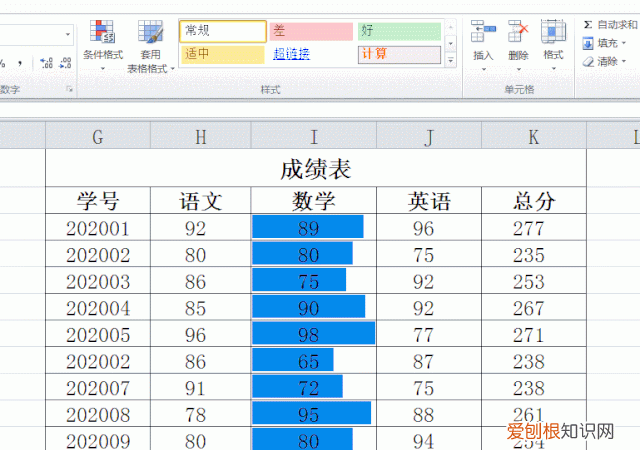
Task: Expand the 删除 dropdown arrow
Action: coord(519,69)
